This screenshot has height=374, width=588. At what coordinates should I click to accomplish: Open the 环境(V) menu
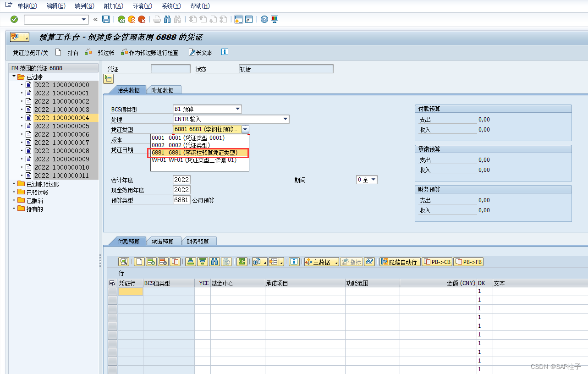pos(142,6)
